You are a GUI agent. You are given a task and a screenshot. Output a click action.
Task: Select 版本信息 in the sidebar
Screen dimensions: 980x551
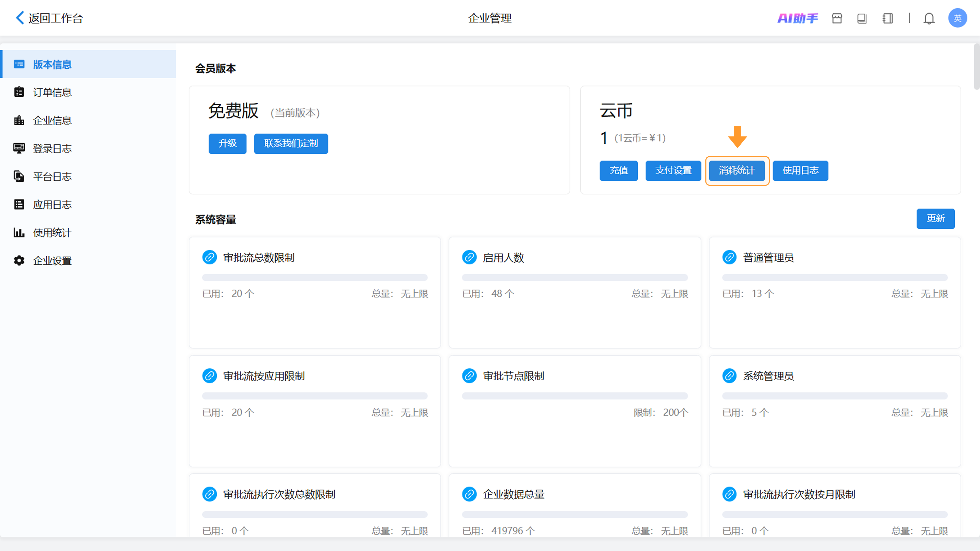[88, 64]
